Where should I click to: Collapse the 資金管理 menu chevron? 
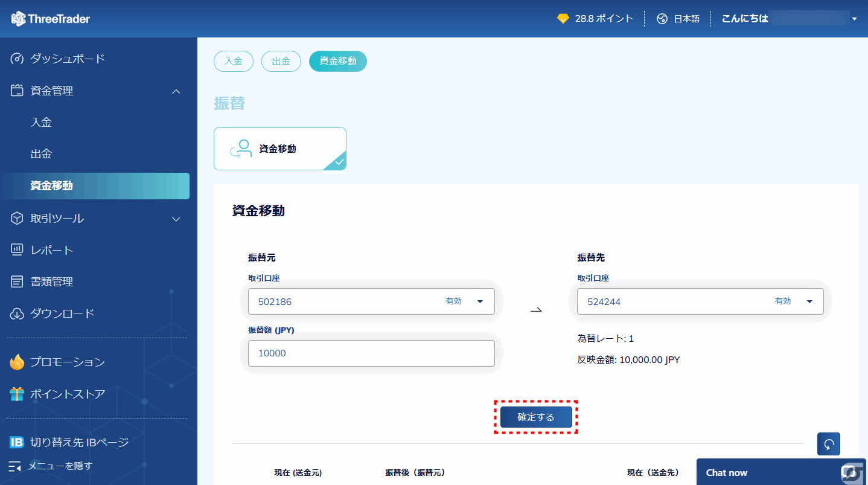pyautogui.click(x=176, y=91)
